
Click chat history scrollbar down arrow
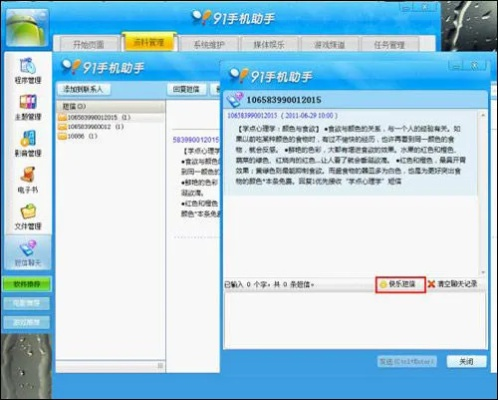point(483,272)
